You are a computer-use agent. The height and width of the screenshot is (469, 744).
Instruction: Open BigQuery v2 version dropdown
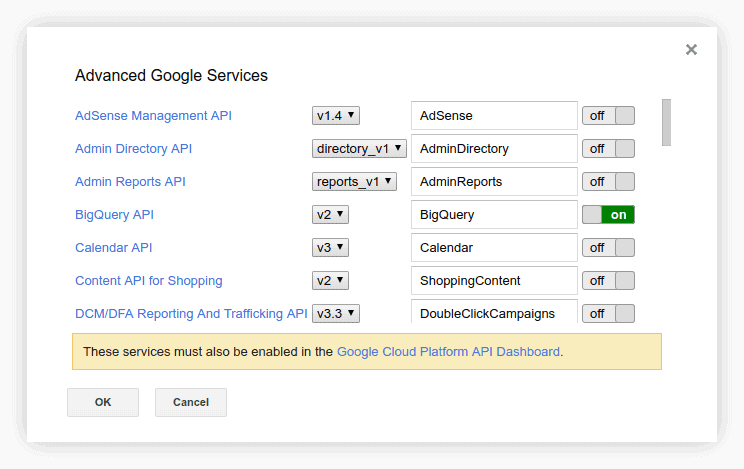(330, 215)
